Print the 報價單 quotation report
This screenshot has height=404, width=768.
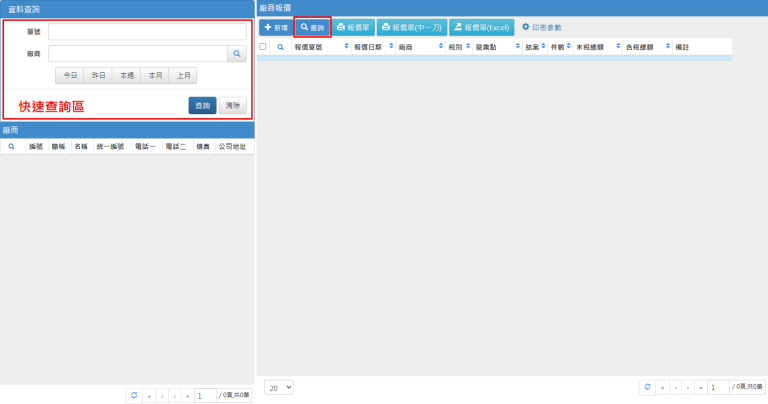point(353,28)
